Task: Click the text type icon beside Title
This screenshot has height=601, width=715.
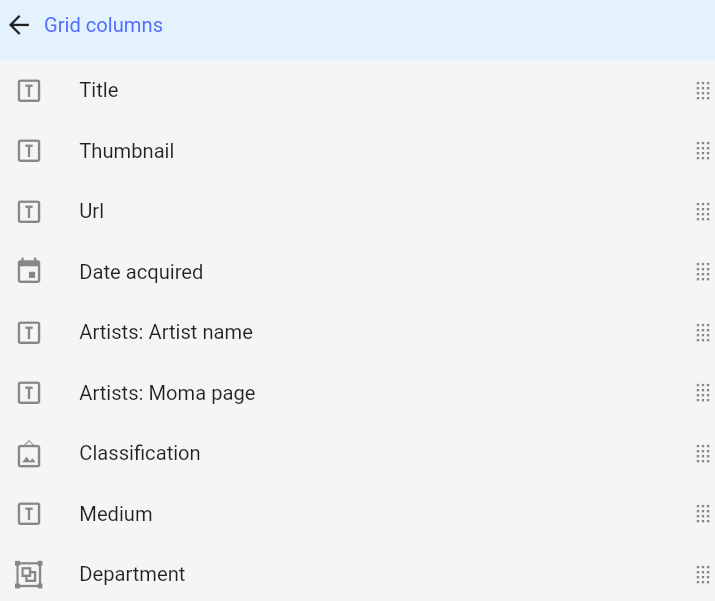Action: coord(29,91)
